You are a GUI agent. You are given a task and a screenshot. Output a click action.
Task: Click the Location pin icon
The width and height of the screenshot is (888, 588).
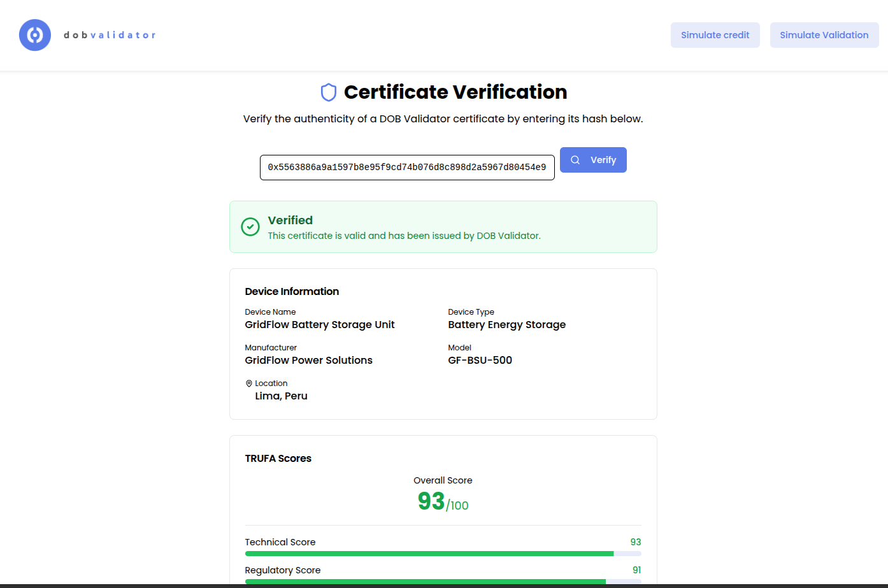point(249,384)
